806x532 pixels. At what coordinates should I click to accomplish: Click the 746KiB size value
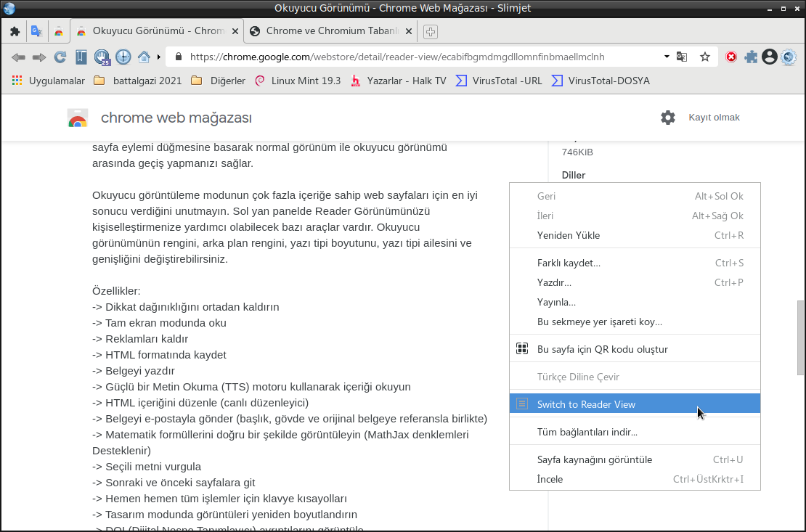click(577, 152)
